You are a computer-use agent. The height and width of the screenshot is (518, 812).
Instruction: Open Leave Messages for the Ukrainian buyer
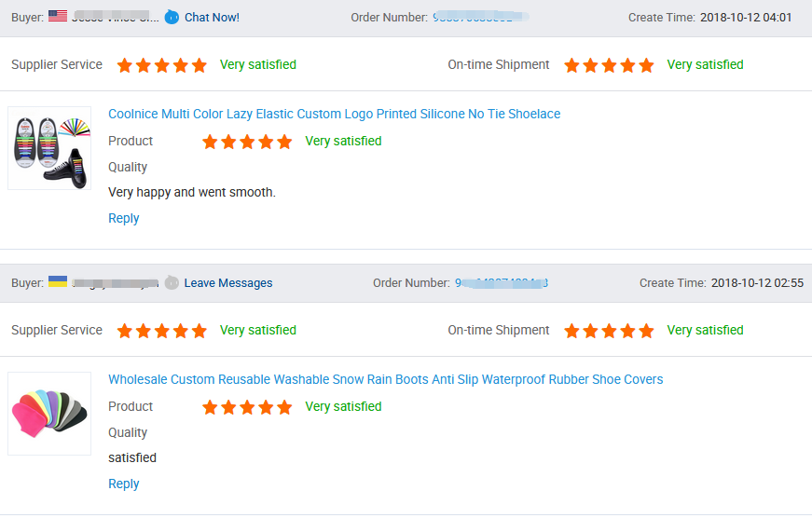click(x=228, y=282)
